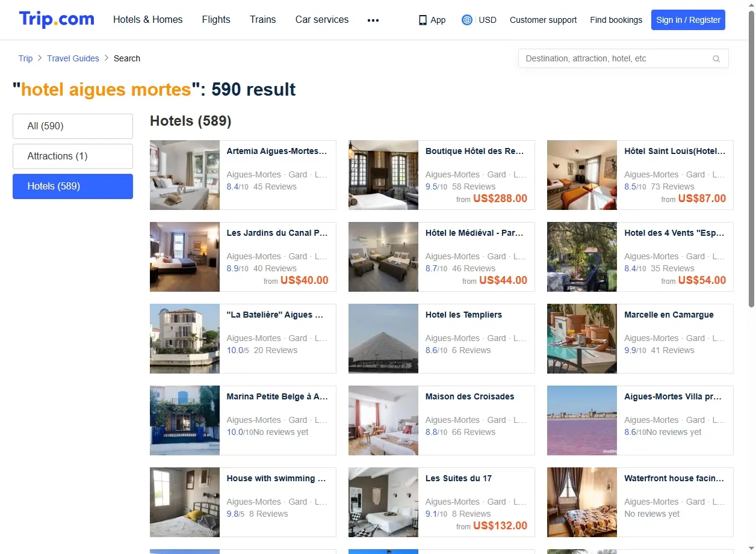Open Customer support link
Screen dimensions: 756x554
543,20
